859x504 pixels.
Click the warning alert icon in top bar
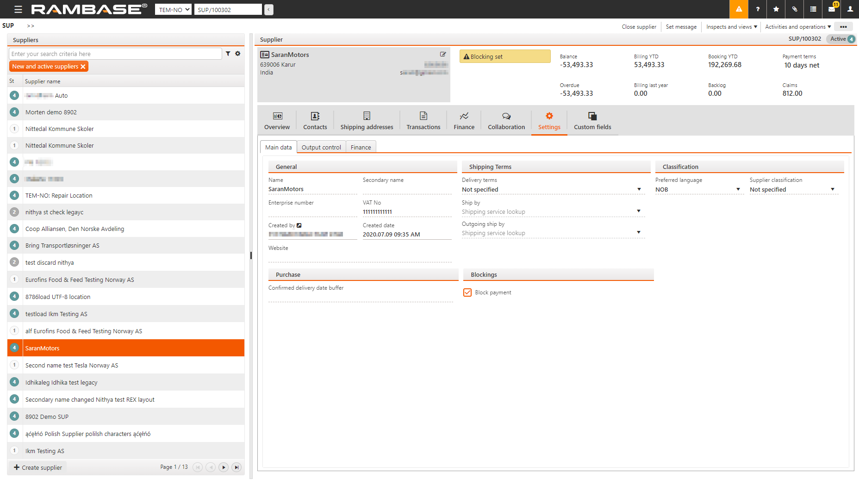pyautogui.click(x=739, y=9)
